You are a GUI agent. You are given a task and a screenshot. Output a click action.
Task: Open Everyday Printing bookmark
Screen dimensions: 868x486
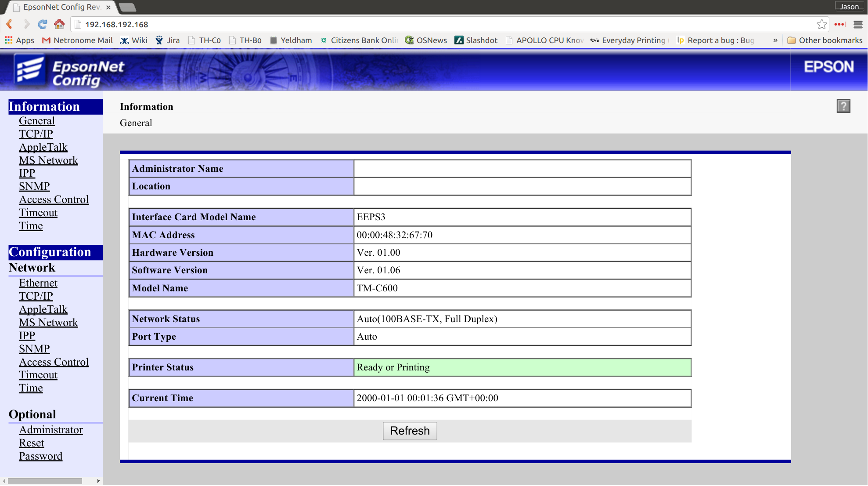pos(630,40)
